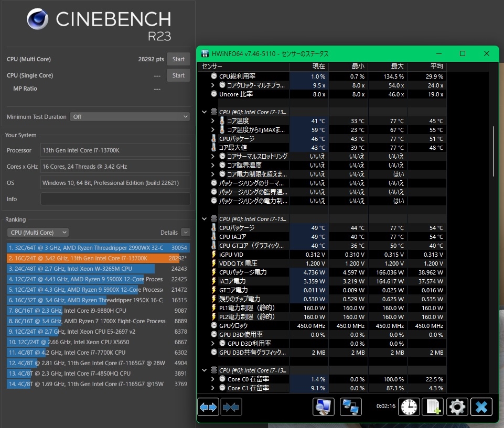Image resolution: width=504 pixels, height=428 pixels.
Task: Expand the コアクロック・マルチプラ row
Action: pyautogui.click(x=212, y=85)
